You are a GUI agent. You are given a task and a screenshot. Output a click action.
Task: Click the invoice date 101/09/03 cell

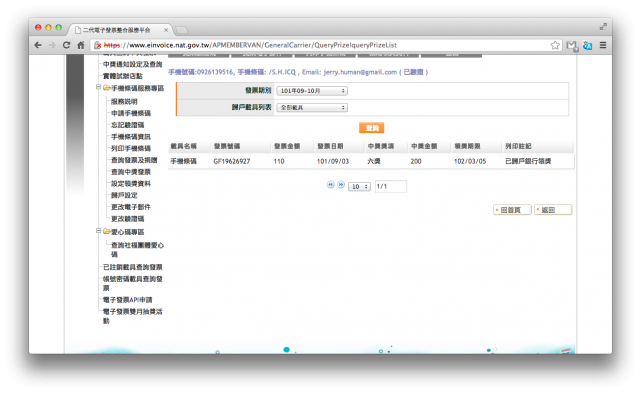(x=333, y=161)
